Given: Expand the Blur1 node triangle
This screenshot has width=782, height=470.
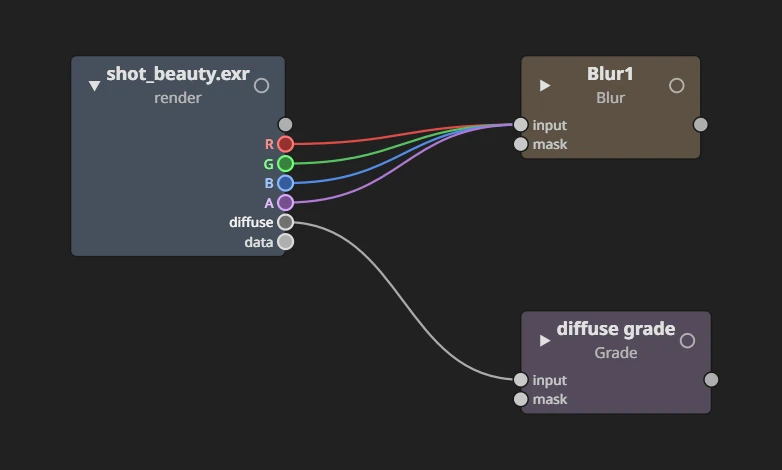Looking at the screenshot, I should [x=545, y=86].
